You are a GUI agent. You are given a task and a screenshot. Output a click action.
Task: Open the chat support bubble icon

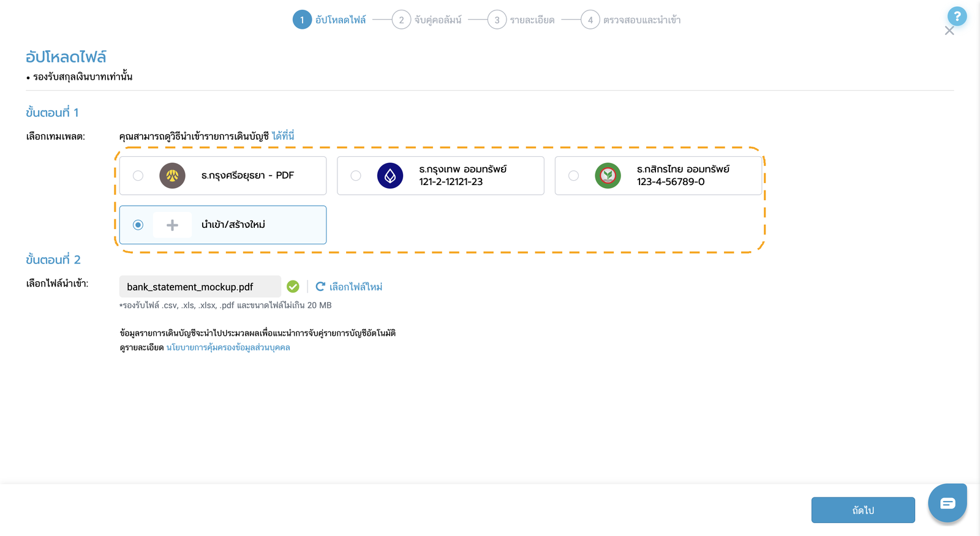pyautogui.click(x=948, y=503)
